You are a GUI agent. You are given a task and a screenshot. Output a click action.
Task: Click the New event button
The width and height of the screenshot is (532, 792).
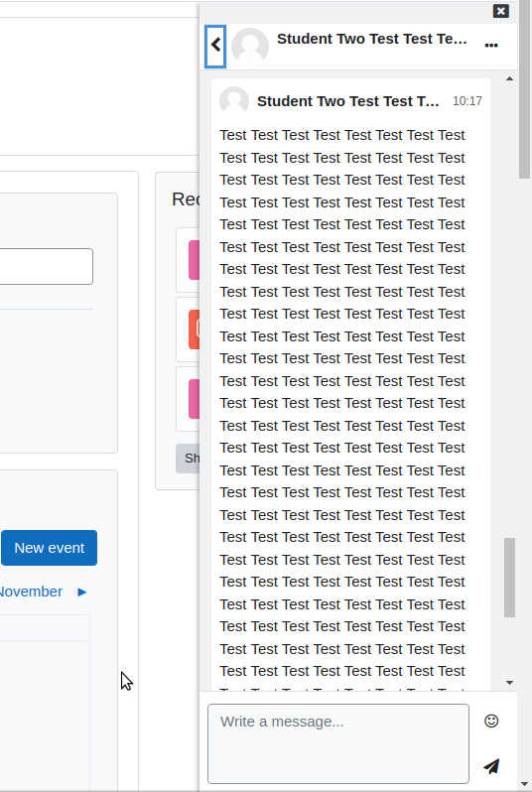pyautogui.click(x=49, y=548)
